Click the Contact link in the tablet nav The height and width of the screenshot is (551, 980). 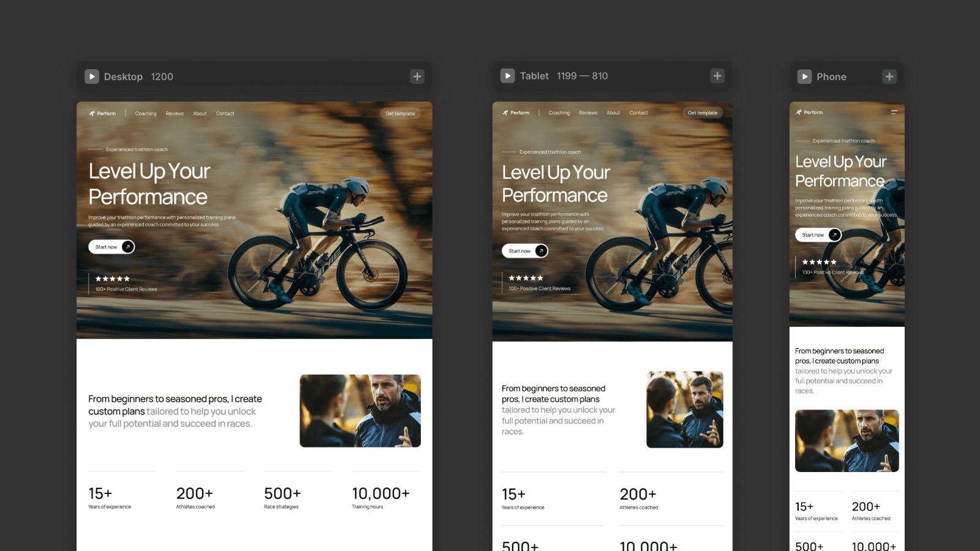click(638, 113)
